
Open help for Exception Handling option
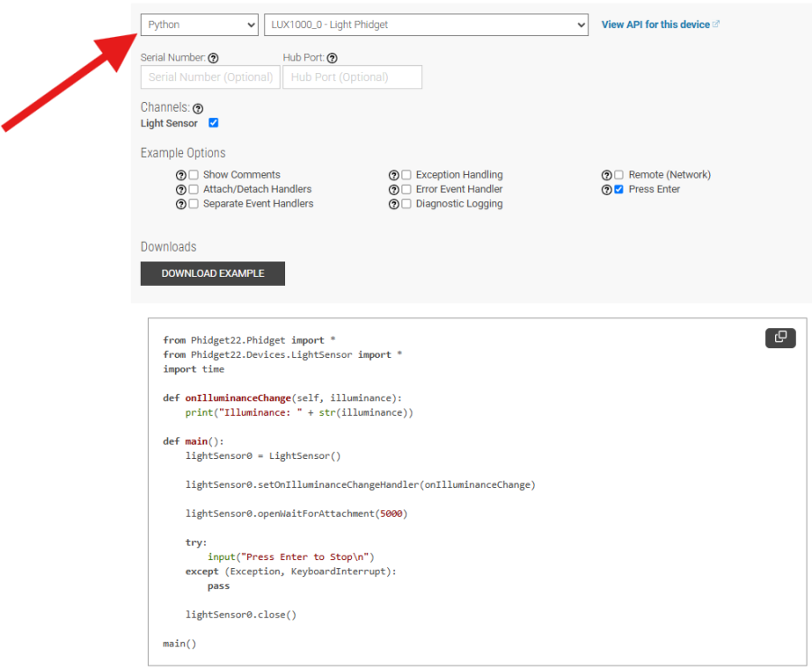pyautogui.click(x=394, y=174)
